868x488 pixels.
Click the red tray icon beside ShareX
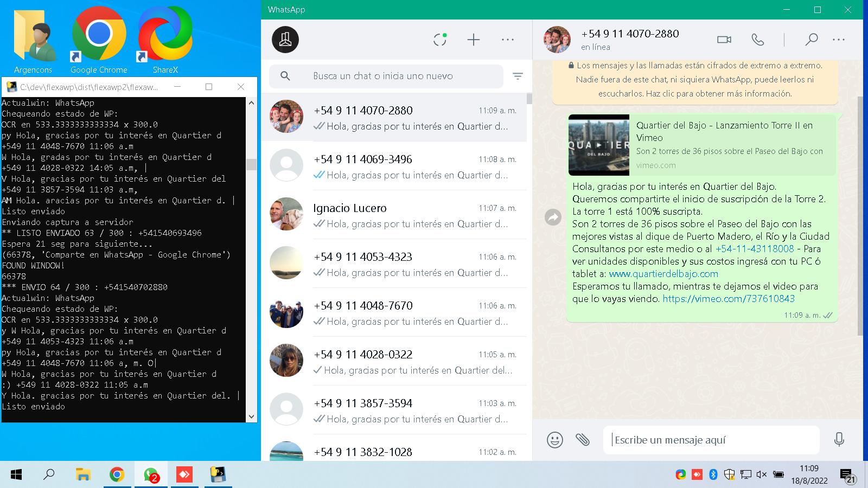click(x=697, y=475)
